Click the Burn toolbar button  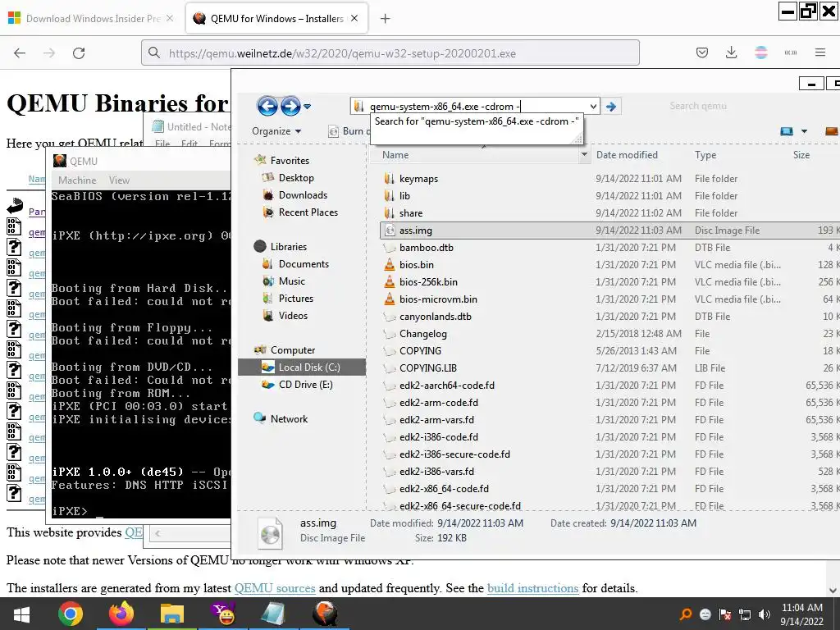(348, 131)
